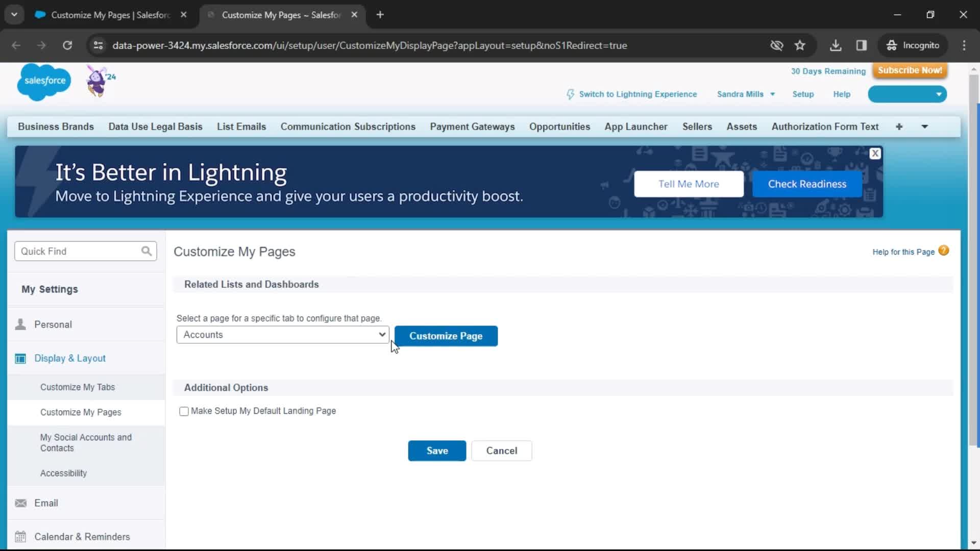Reload the page with browser refresh icon
This screenshot has height=551, width=980.
[x=67, y=45]
